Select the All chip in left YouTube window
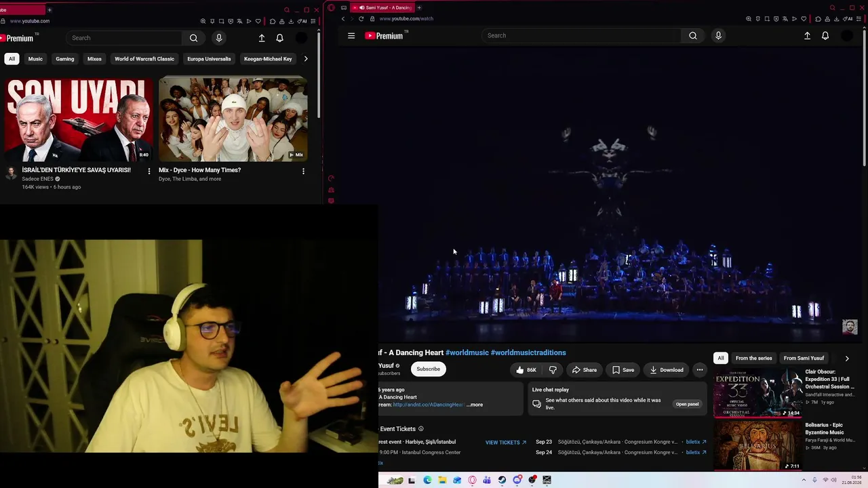This screenshot has width=868, height=488. click(x=12, y=59)
